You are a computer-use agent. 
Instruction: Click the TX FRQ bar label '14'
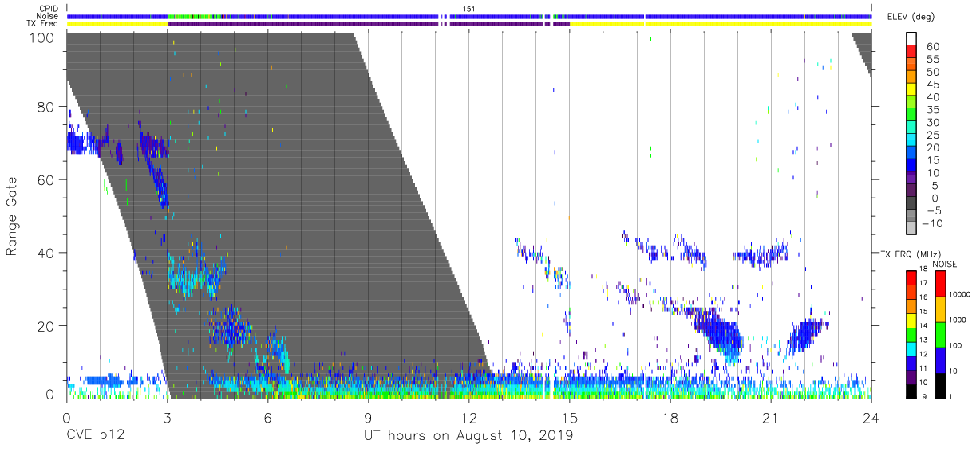click(x=923, y=325)
